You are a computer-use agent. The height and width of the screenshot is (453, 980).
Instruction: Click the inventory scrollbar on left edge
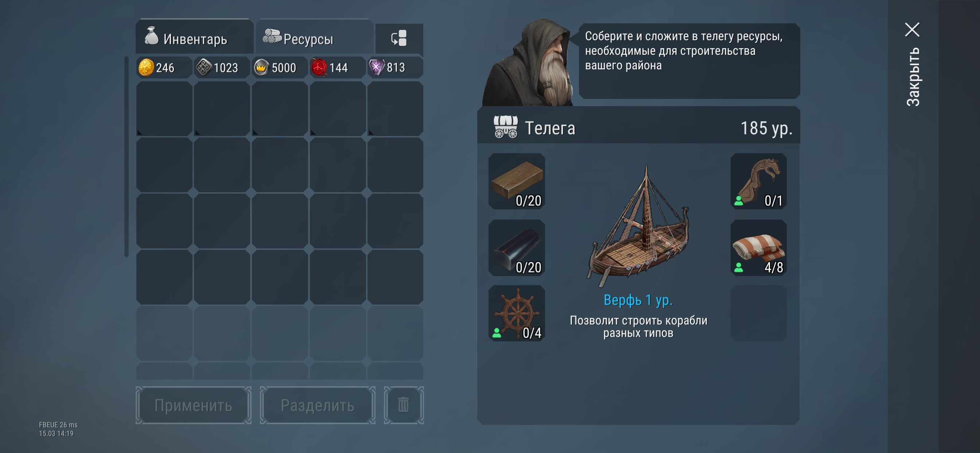(126, 157)
